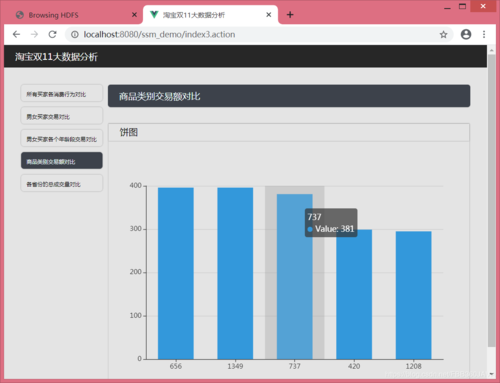The image size is (500, 383).
Task: Select 各省份的总成交量对比 menu item
Action: 62,183
